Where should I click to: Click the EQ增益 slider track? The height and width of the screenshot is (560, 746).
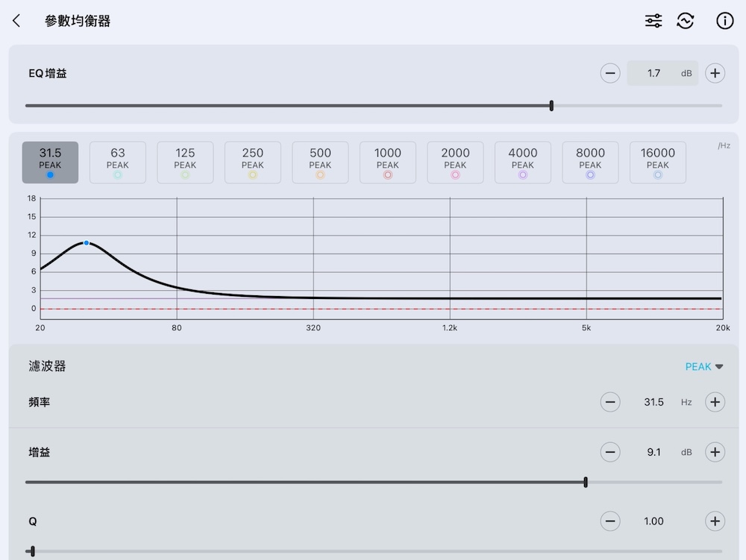[x=373, y=106]
